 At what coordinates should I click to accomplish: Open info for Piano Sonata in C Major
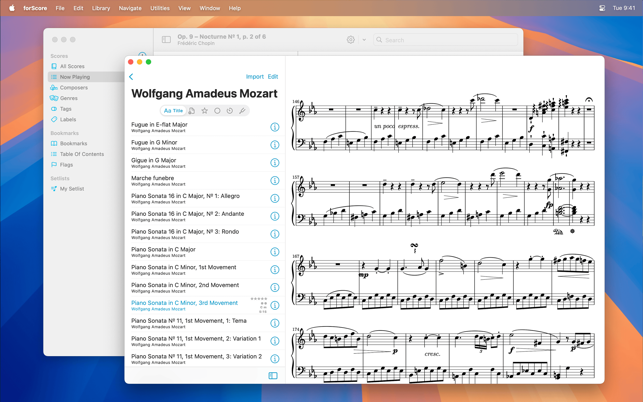(275, 252)
